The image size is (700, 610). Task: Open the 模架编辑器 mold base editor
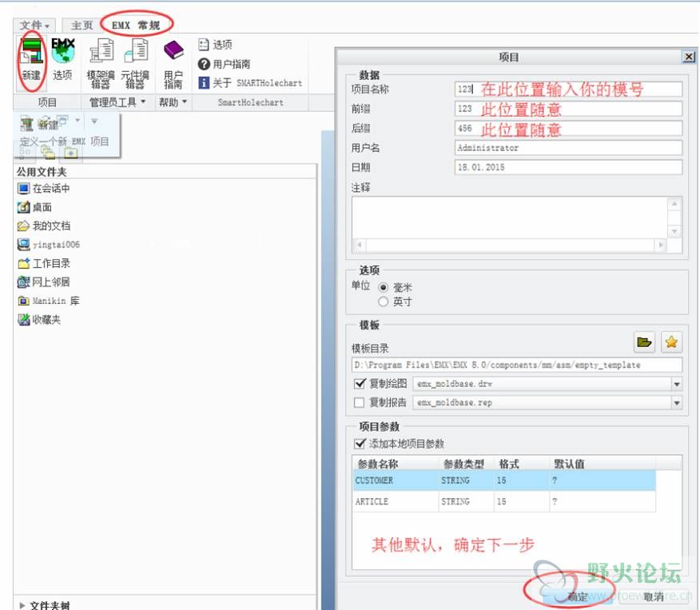point(101,63)
